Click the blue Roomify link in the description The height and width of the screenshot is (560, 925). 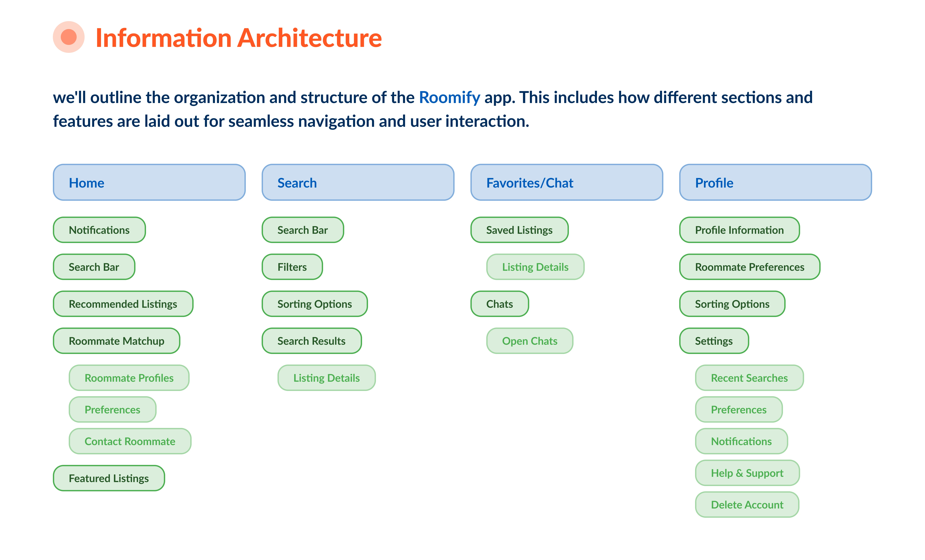tap(449, 98)
